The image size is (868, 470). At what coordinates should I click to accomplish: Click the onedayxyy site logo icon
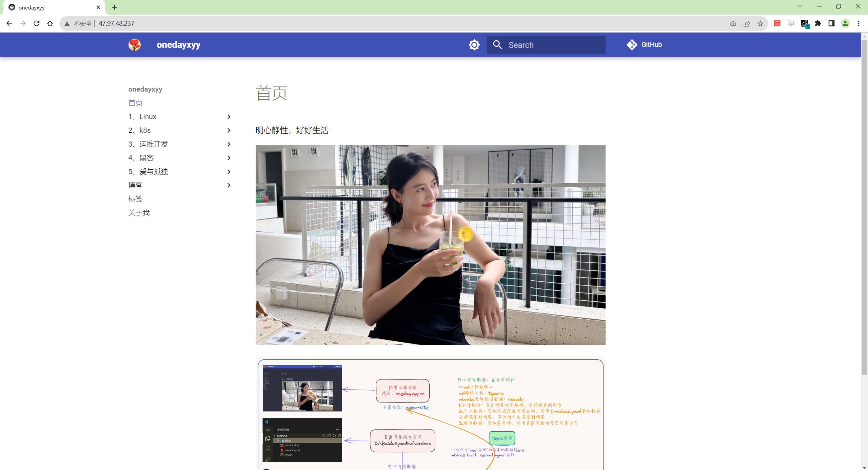coord(135,45)
